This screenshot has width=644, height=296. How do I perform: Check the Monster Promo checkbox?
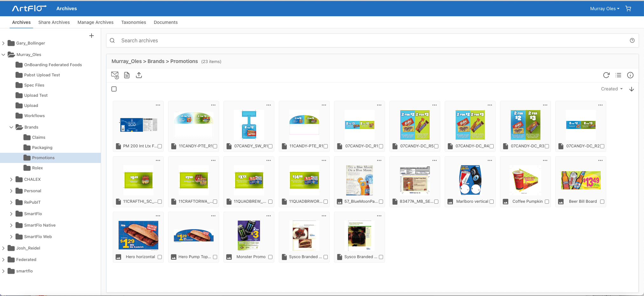[271, 257]
